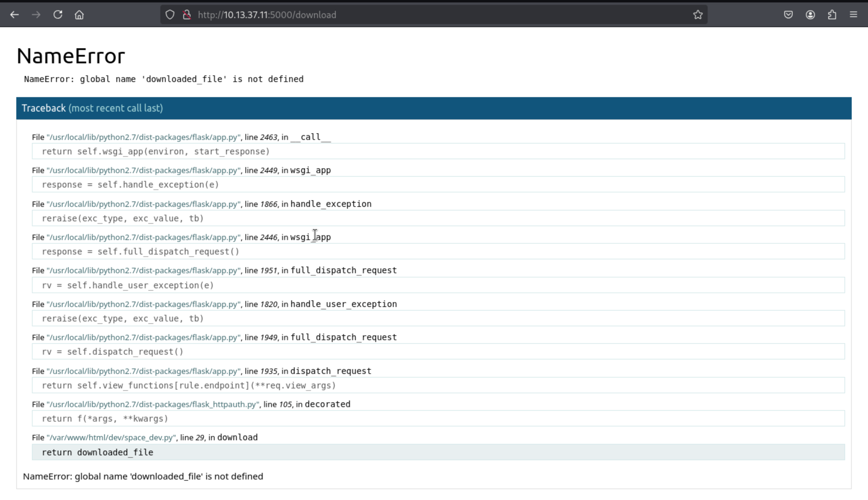Open flask/app.py link on line 1951
The height and width of the screenshot is (500, 868).
pos(143,271)
